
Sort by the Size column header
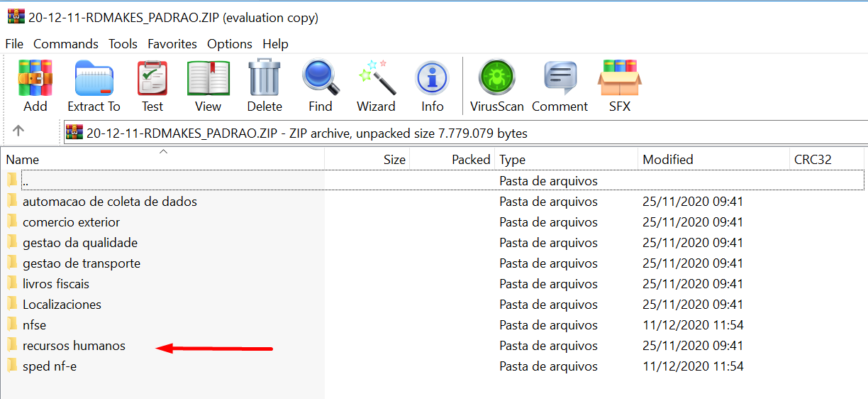click(x=367, y=159)
